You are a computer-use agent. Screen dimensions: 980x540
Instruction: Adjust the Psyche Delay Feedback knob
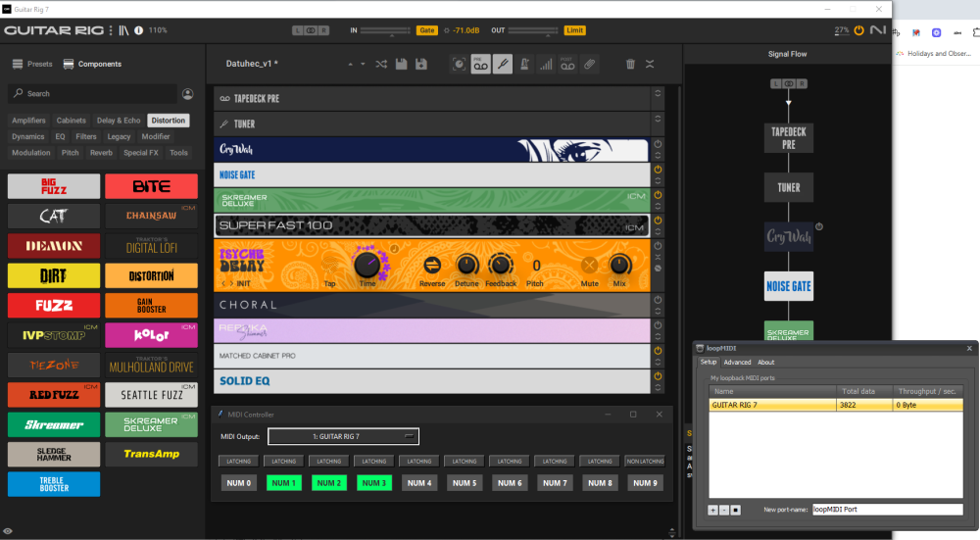500,265
